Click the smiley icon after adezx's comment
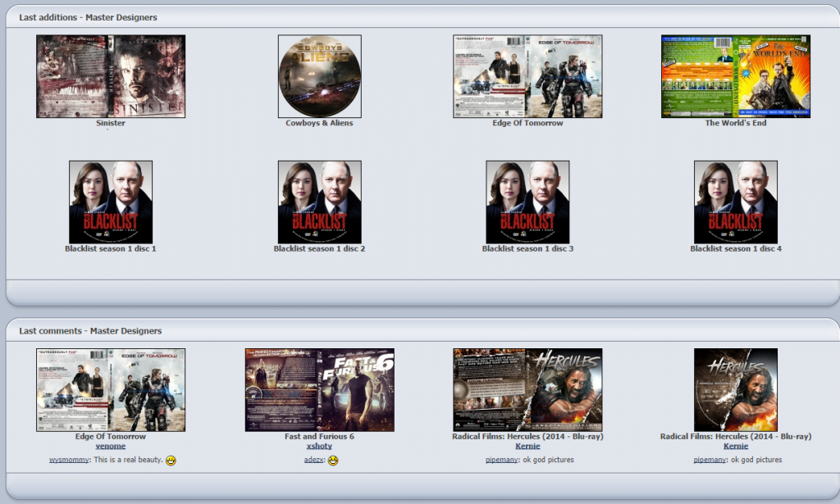 coord(333,460)
